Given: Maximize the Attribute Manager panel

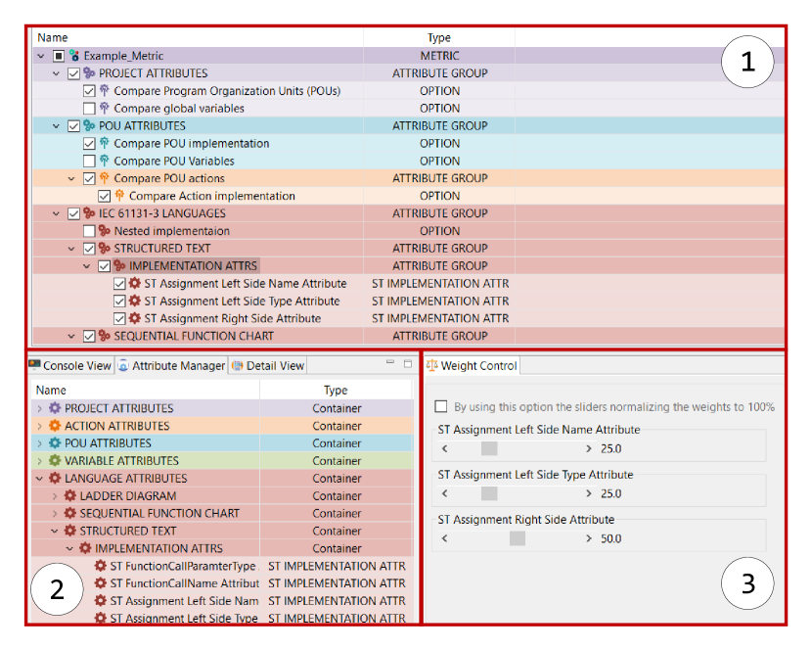Looking at the screenshot, I should pos(408,363).
